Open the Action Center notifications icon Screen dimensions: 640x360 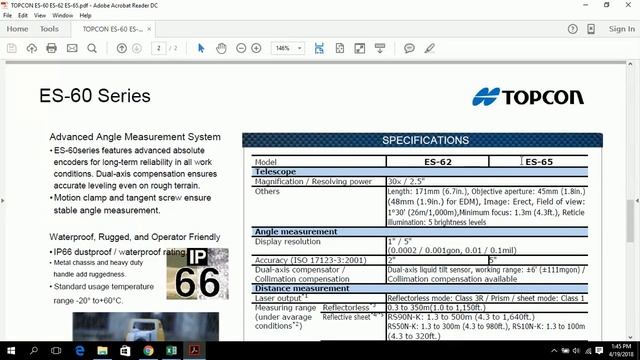tap(599, 351)
